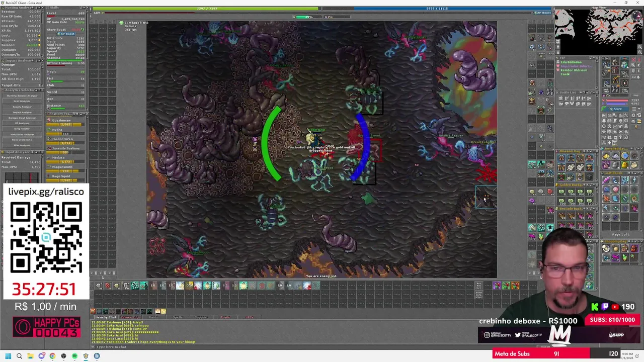The width and height of the screenshot is (644, 362).
Task: Click the Stop button near the equipment slots
Action: click(x=635, y=95)
